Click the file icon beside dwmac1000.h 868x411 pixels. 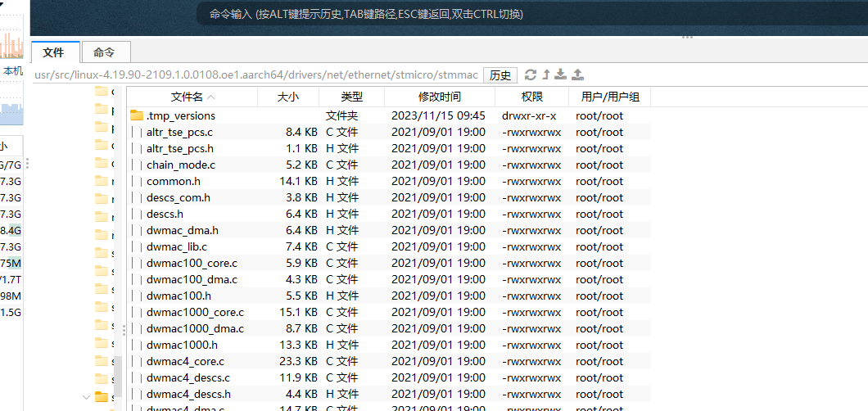(x=137, y=345)
